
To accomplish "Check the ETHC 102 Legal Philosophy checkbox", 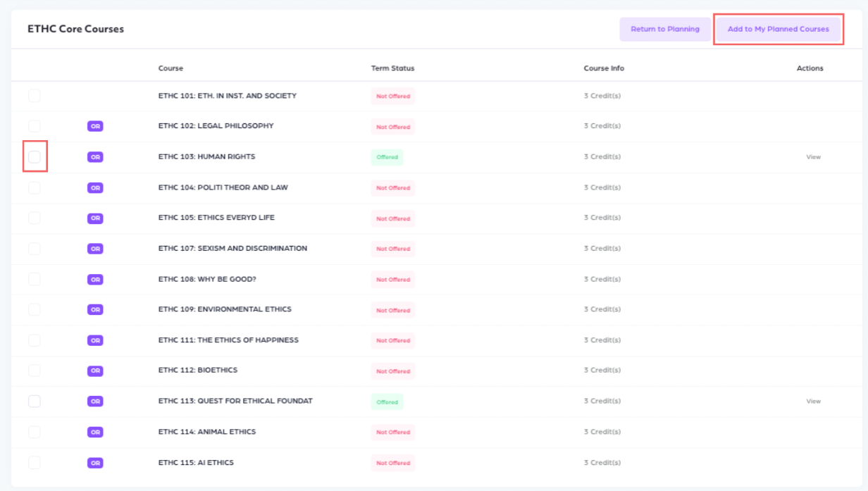I will [35, 126].
